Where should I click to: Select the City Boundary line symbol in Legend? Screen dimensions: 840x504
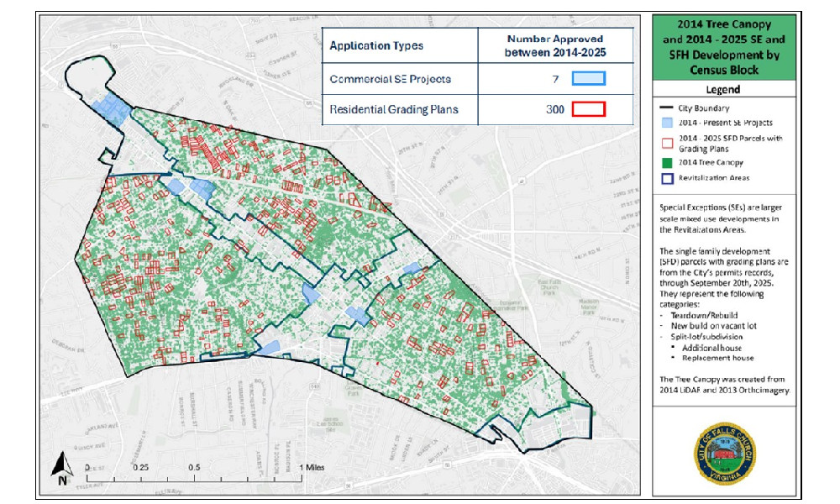pyautogui.click(x=667, y=108)
